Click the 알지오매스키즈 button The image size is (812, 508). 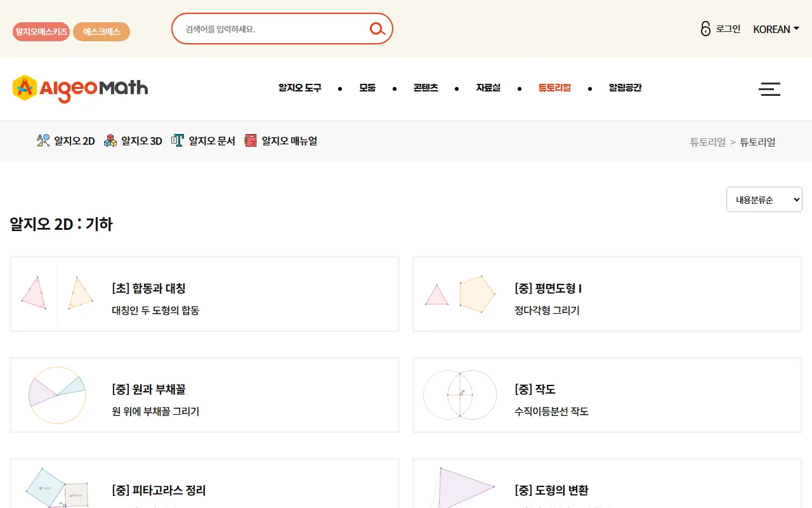pyautogui.click(x=41, y=32)
